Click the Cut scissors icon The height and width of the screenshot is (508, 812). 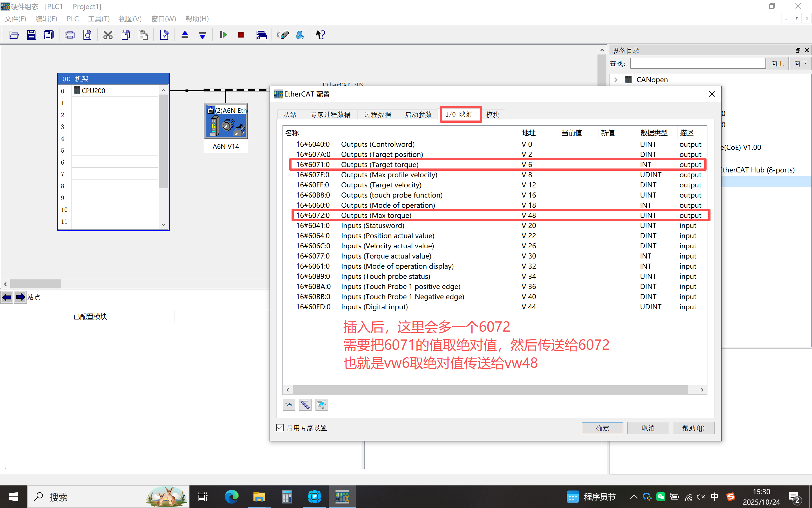pos(108,35)
